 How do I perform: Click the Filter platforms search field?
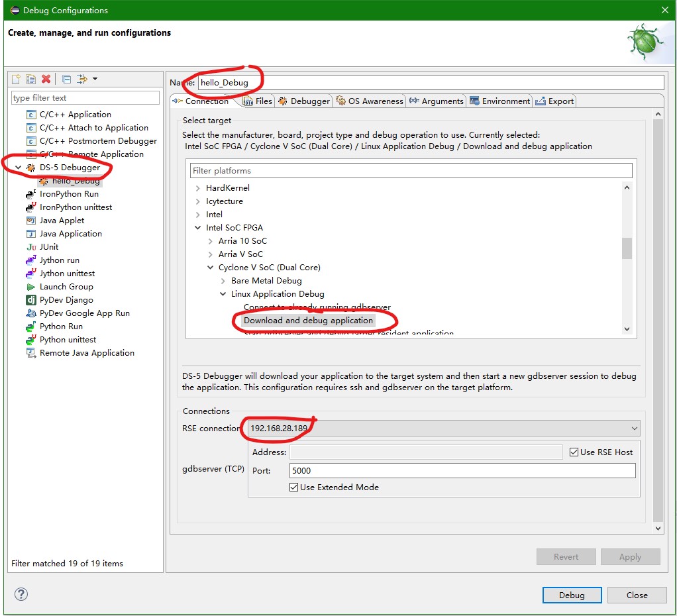tap(411, 170)
